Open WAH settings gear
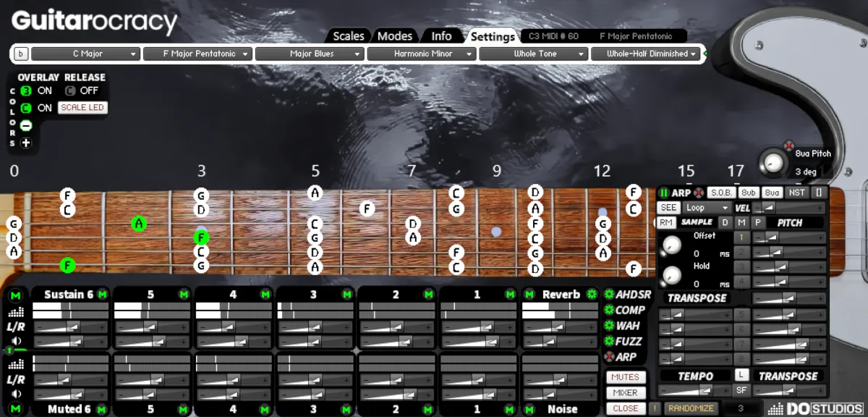This screenshot has height=417, width=868. pos(609,326)
